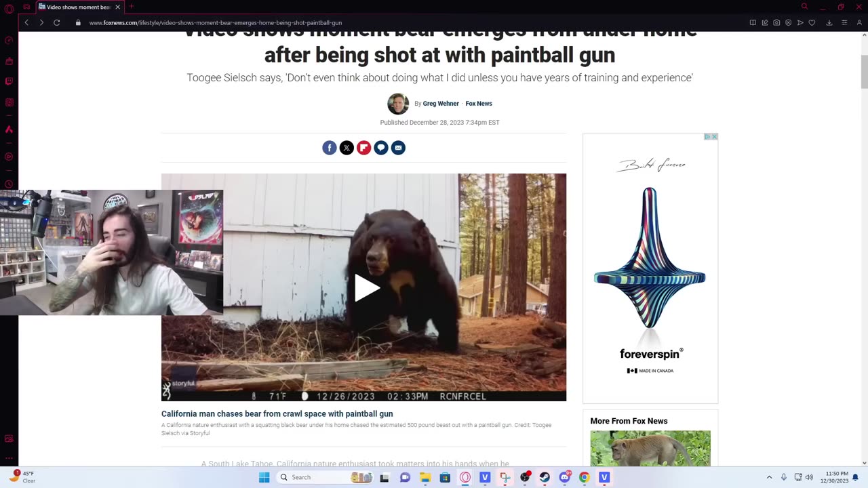Screen dimensions: 868x488
Task: Open a new tab with plus
Action: point(132,7)
